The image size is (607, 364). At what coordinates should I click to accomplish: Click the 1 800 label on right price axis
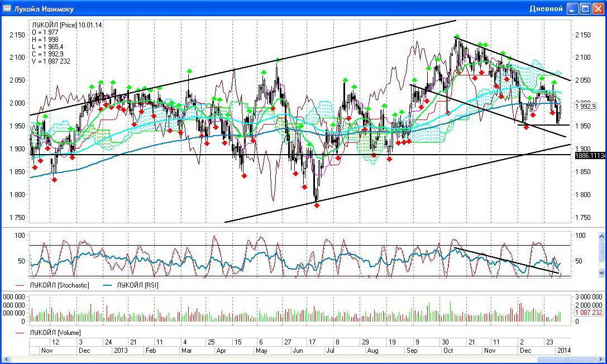point(583,195)
